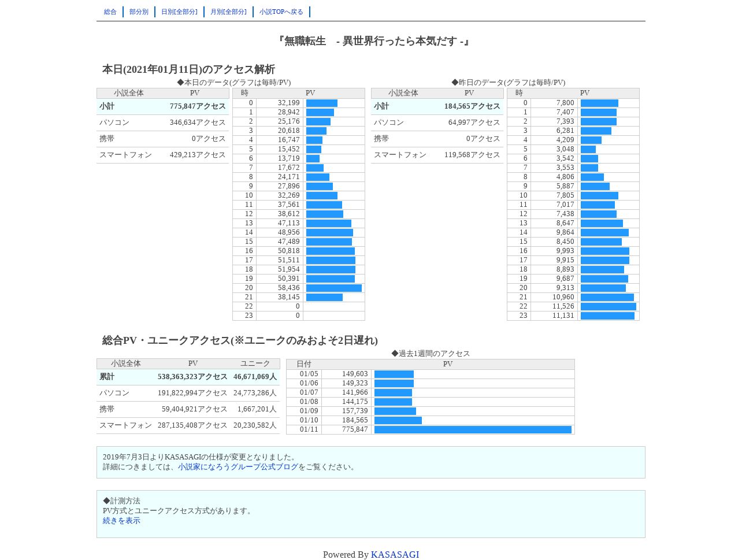Click the 01/11 weekly PV bar
This screenshot has width=742, height=560.
point(473,429)
